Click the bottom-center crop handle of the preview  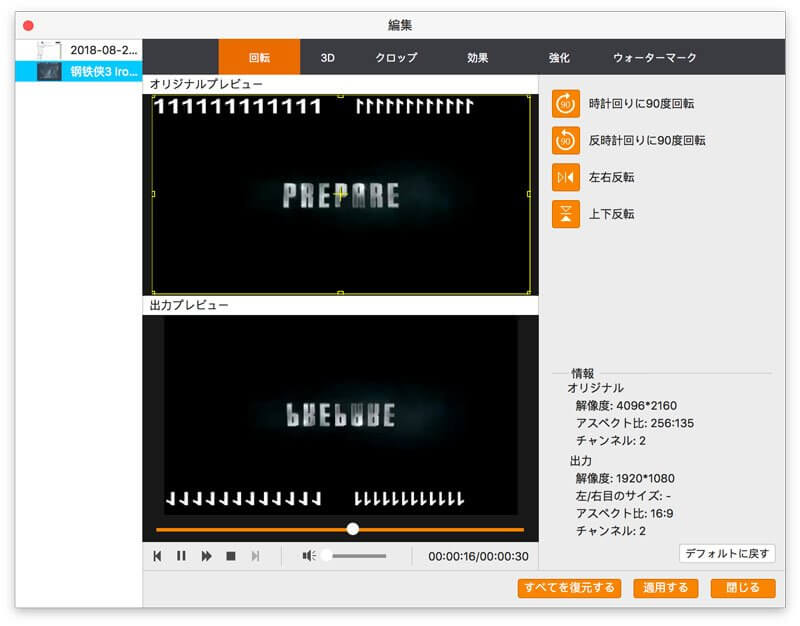[x=341, y=293]
